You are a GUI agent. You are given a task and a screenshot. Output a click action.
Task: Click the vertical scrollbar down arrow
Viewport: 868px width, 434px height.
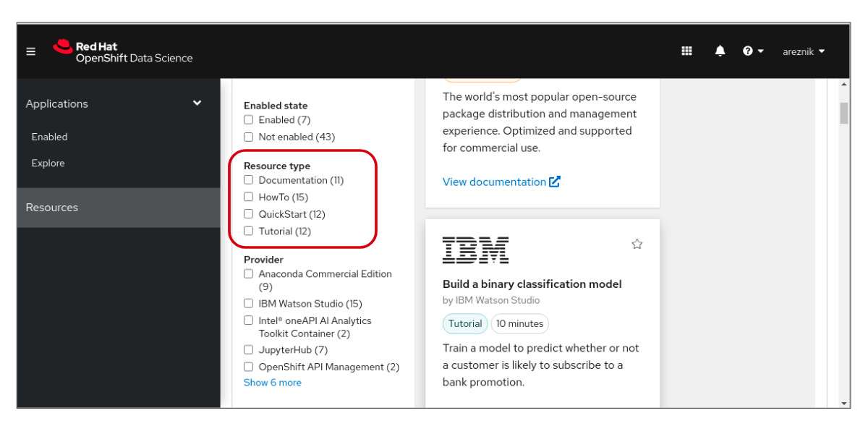(x=844, y=402)
